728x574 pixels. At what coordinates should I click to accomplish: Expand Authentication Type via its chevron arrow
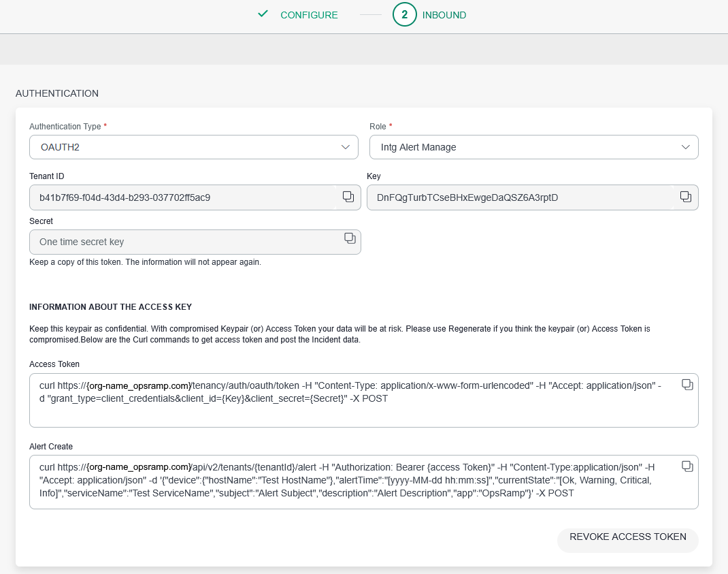coord(346,147)
